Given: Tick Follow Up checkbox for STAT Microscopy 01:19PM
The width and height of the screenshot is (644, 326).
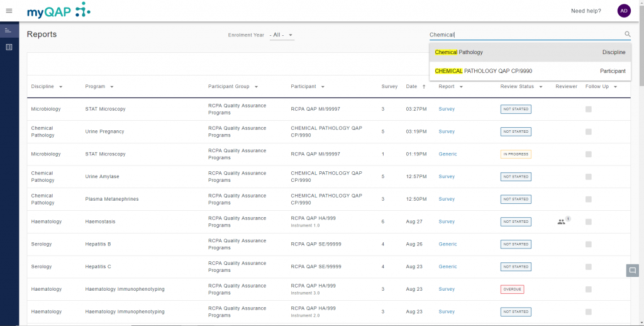Looking at the screenshot, I should (589, 154).
